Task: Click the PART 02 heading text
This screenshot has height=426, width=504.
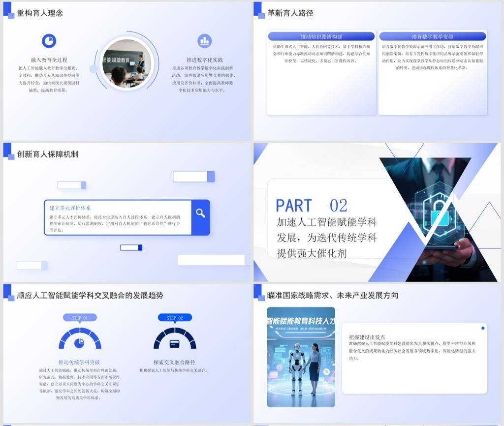Action: coord(311,205)
